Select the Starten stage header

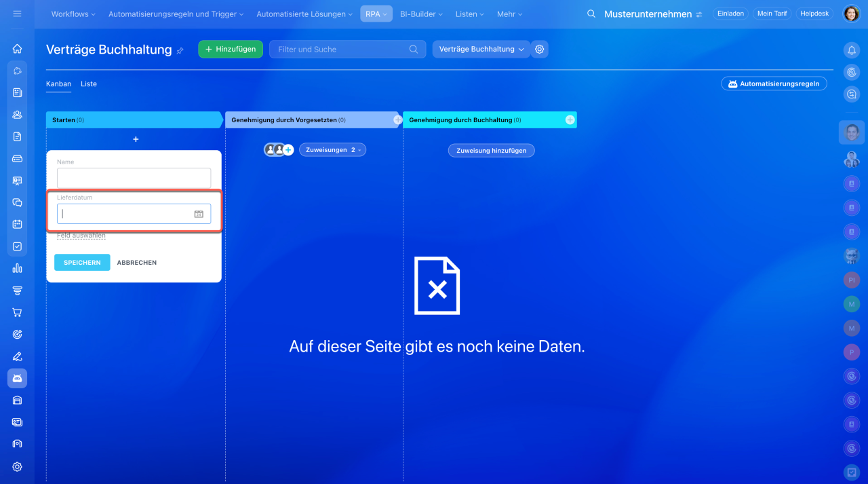[x=134, y=119]
